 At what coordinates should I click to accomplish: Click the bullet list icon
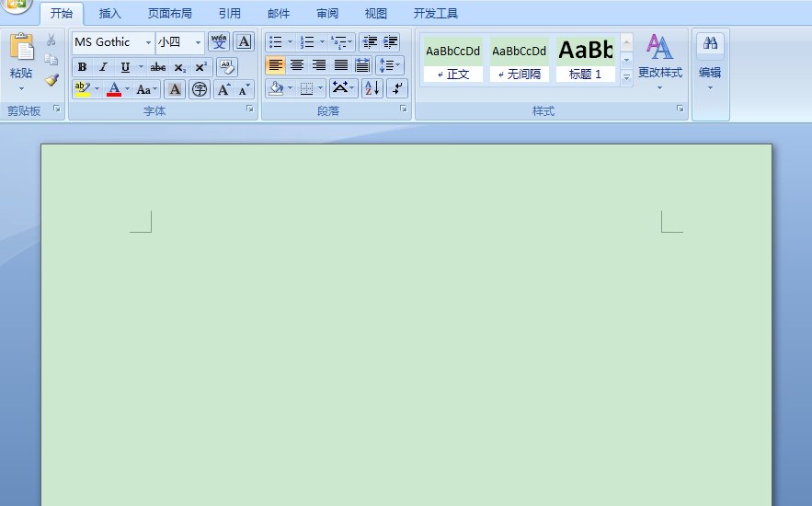276,42
